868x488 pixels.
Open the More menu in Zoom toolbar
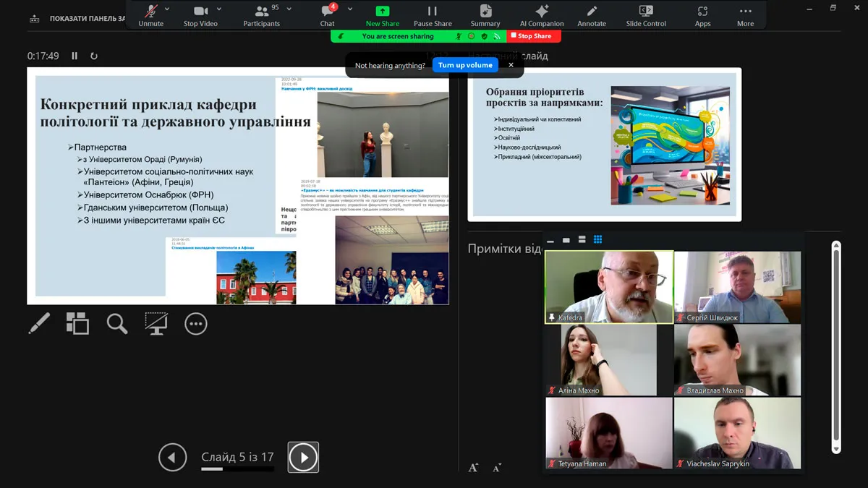point(745,12)
